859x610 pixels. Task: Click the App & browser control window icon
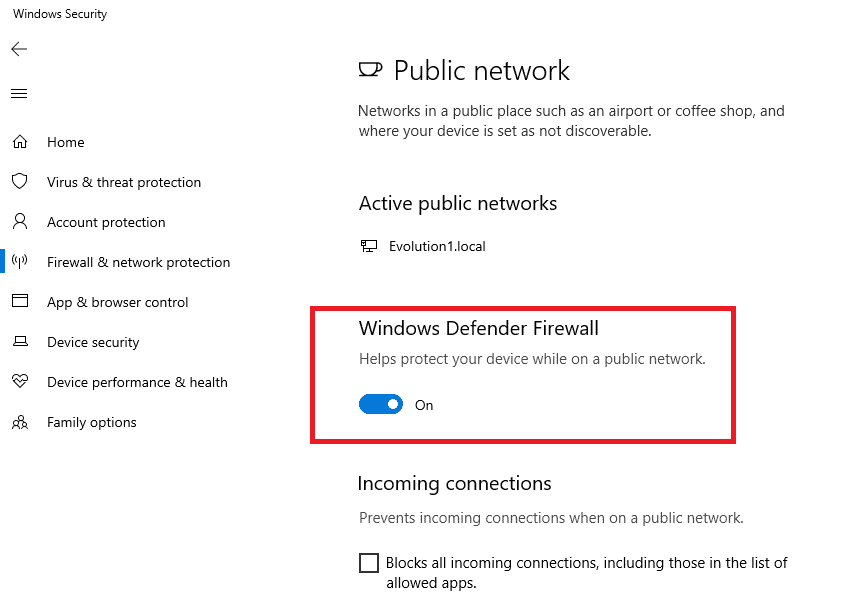click(x=20, y=301)
